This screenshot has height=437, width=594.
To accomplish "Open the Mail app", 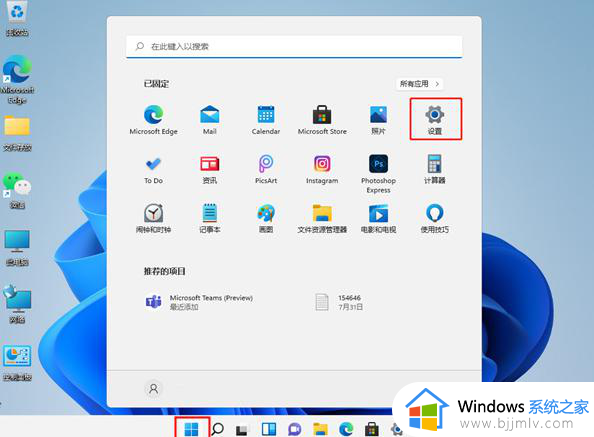I will (x=209, y=120).
